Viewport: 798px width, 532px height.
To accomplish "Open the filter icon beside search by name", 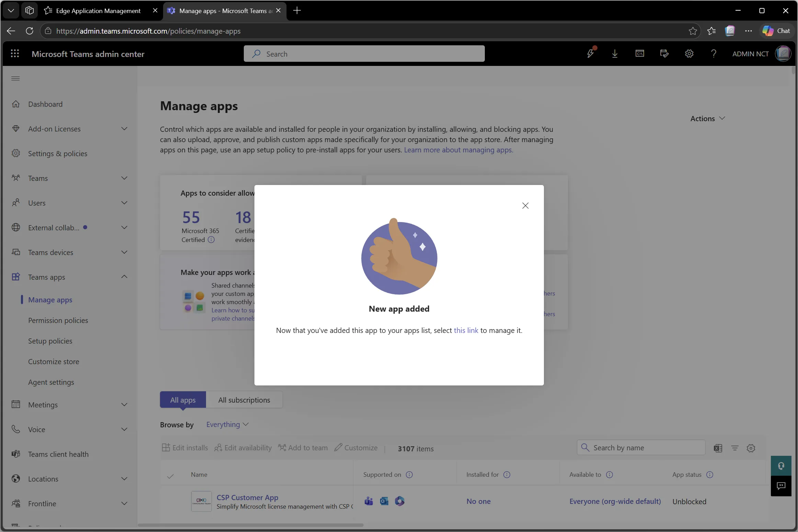I will [x=735, y=448].
